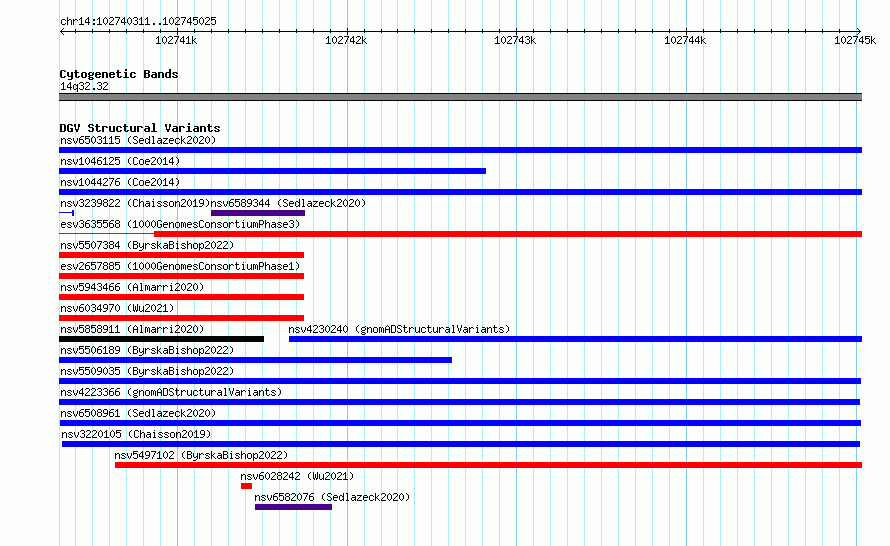Click the chr14:102740311..102745025 coordinates text
The height and width of the screenshot is (546, 890).
click(x=138, y=22)
